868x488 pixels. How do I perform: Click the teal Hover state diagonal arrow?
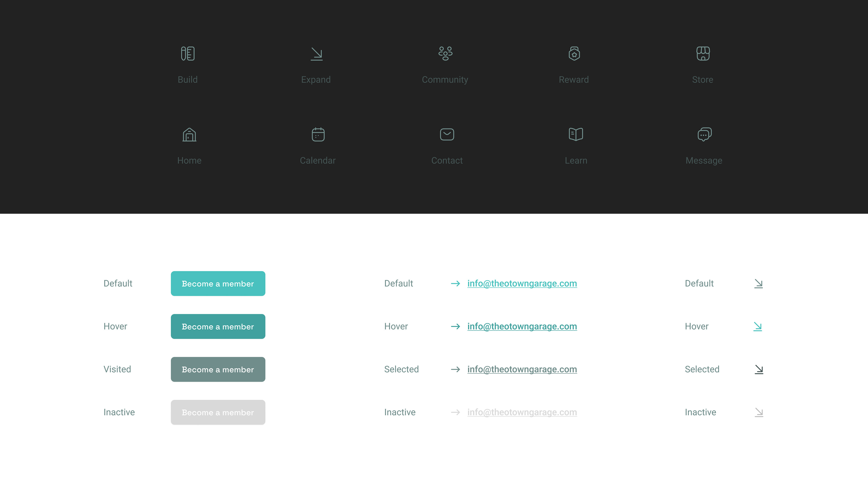pos(757,326)
